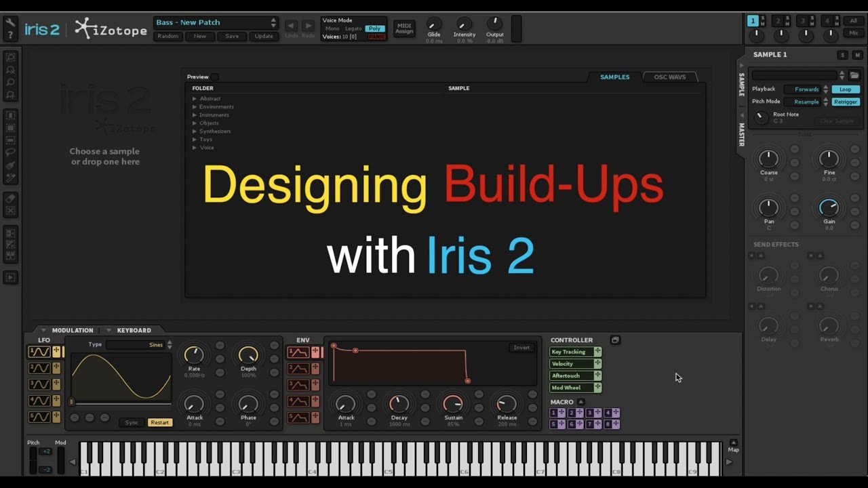Click the envelope Sustain knob
868x488 pixels.
(453, 403)
